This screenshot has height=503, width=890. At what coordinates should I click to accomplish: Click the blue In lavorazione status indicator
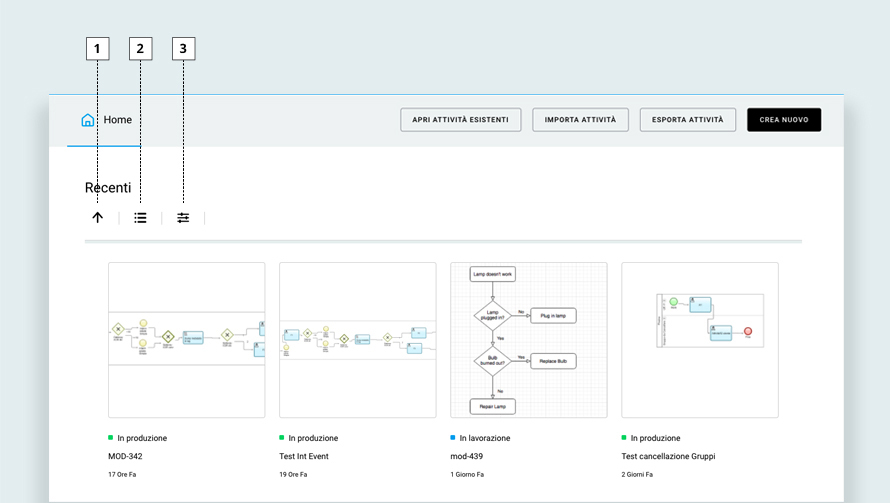click(453, 438)
